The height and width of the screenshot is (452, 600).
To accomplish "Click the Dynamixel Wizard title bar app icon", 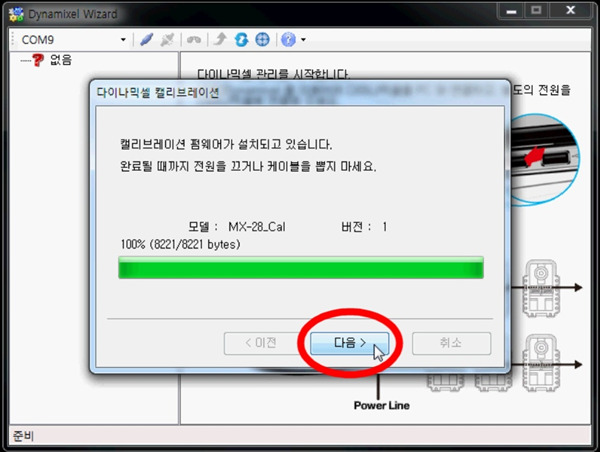I will click(x=17, y=14).
